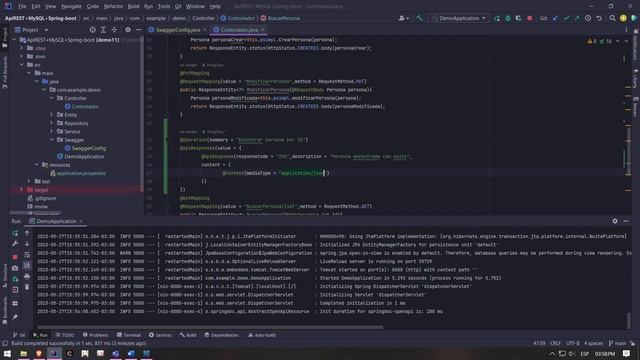Collapse the com.example.demo package
The width and height of the screenshot is (640, 360).
[44, 90]
